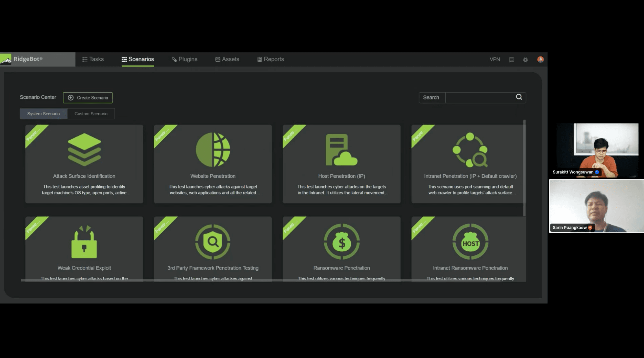Switch to Custom Scenario tab

click(x=91, y=114)
